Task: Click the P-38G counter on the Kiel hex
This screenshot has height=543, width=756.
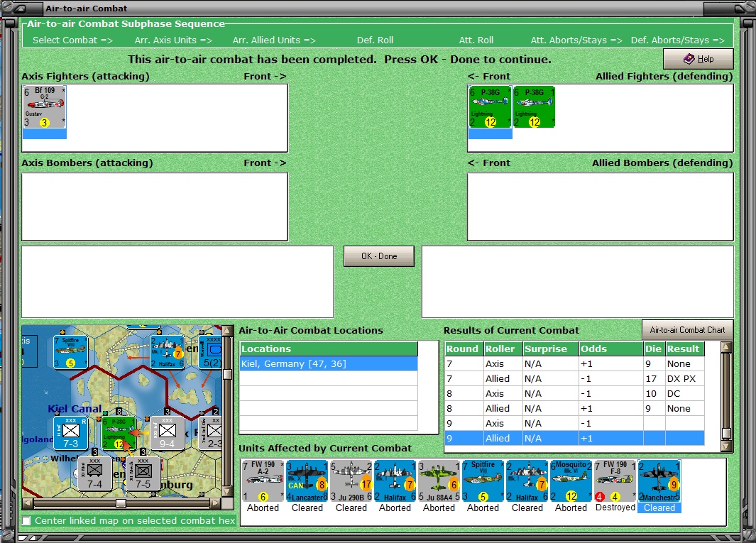Action: pos(119,433)
